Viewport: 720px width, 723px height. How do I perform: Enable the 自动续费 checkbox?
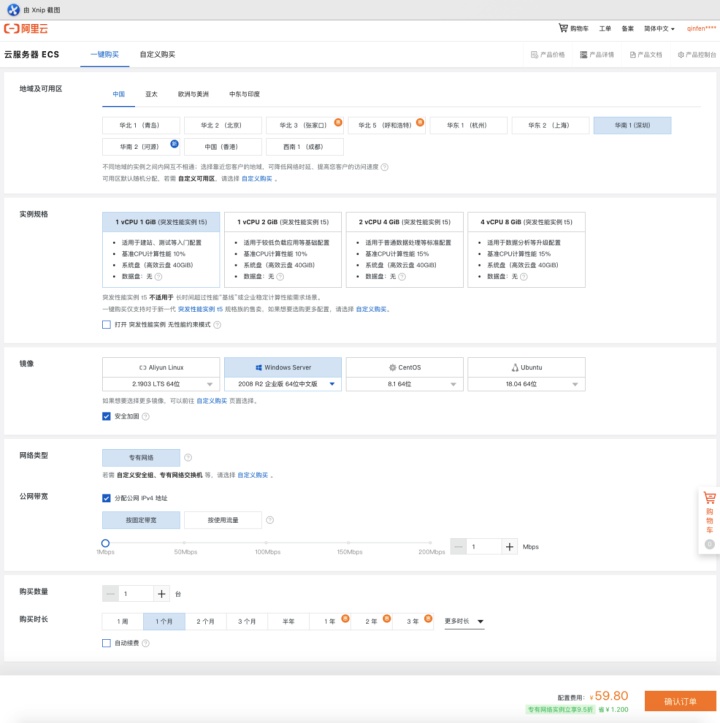[x=107, y=643]
